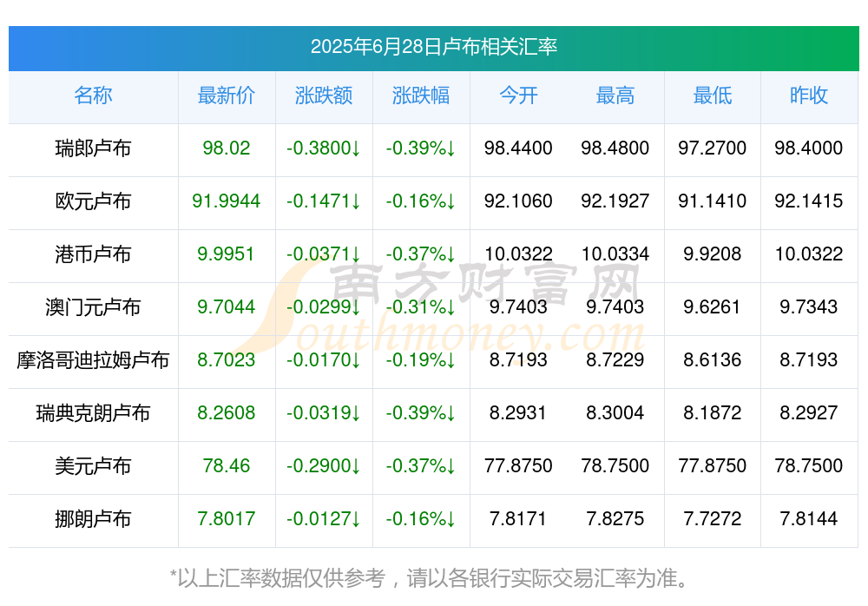
Task: Click high value 8.3004
Action: [x=615, y=412]
